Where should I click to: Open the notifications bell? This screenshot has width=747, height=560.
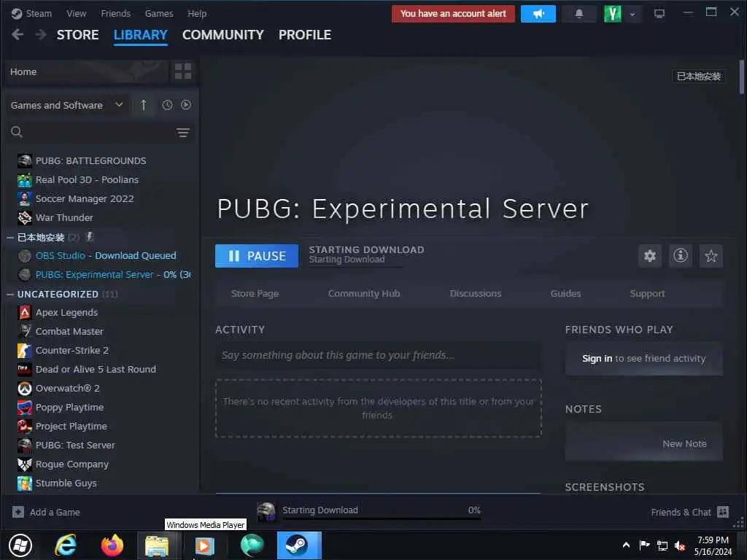[x=578, y=14]
